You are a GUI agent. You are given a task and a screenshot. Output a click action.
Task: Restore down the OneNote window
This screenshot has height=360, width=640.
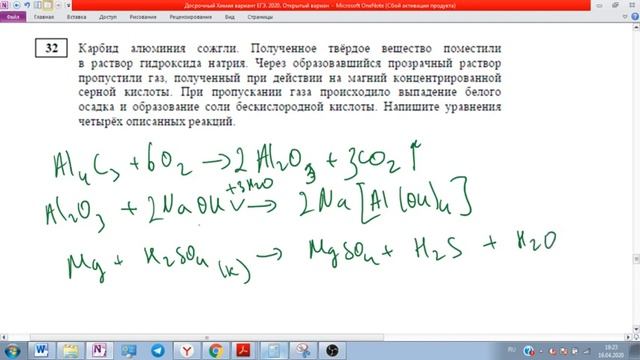615,5
